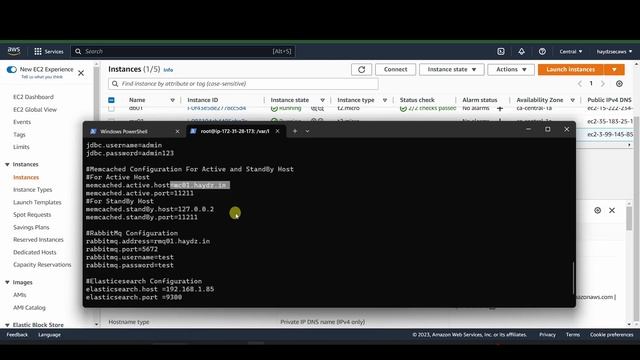Refresh the instances list
The image size is (640, 360).
pos(362,69)
